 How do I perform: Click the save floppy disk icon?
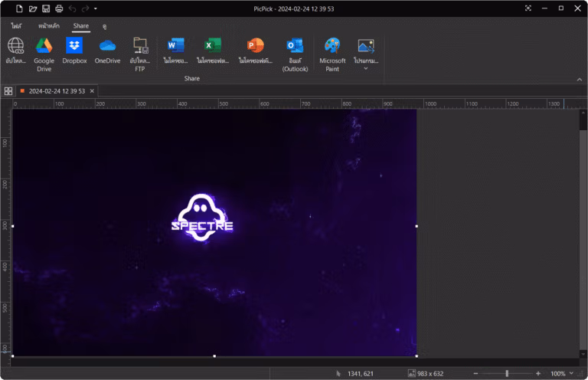(x=46, y=8)
